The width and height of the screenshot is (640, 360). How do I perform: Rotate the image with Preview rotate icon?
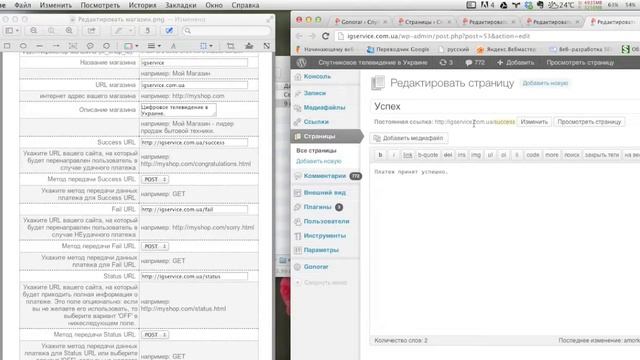click(x=148, y=31)
